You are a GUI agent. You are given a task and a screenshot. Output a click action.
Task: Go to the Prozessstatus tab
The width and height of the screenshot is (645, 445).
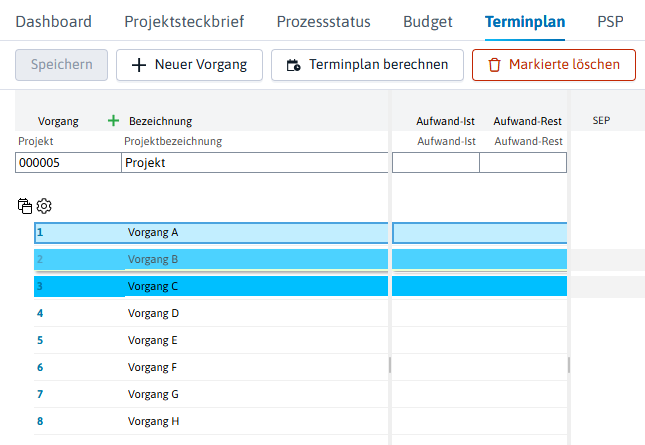(x=324, y=21)
